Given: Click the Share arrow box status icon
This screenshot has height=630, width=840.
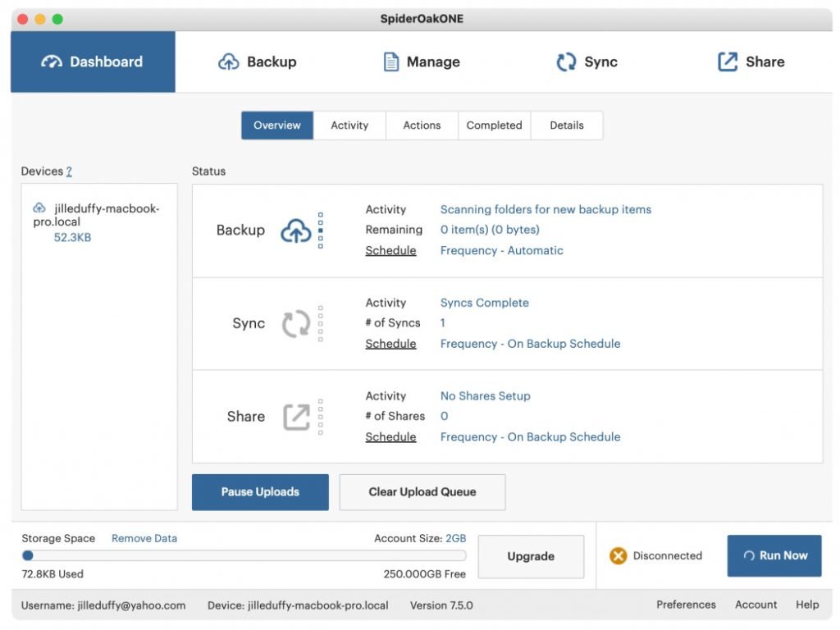Looking at the screenshot, I should pyautogui.click(x=296, y=417).
